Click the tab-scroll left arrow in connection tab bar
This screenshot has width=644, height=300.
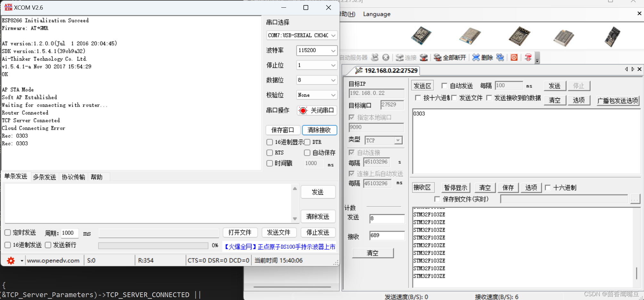click(626, 69)
